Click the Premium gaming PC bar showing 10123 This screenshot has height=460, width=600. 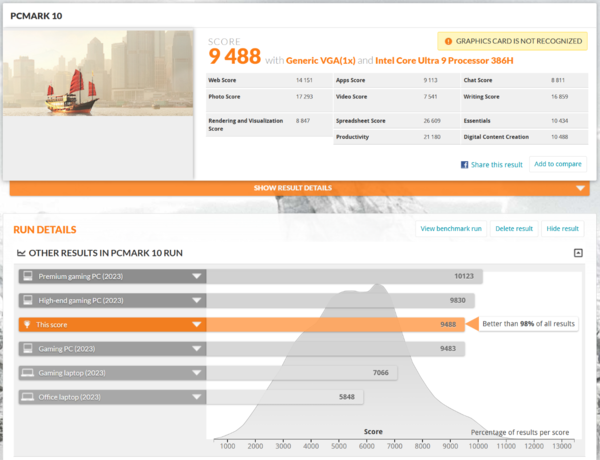(x=344, y=276)
